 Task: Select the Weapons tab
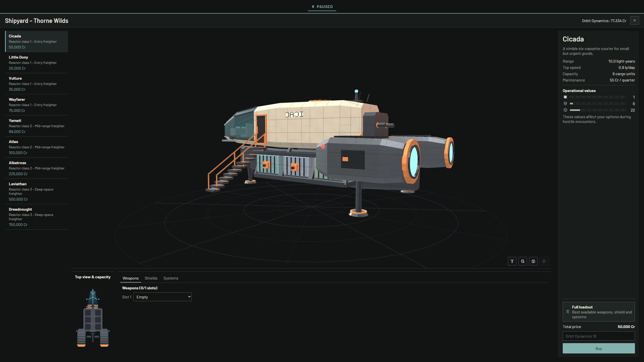[x=130, y=278]
